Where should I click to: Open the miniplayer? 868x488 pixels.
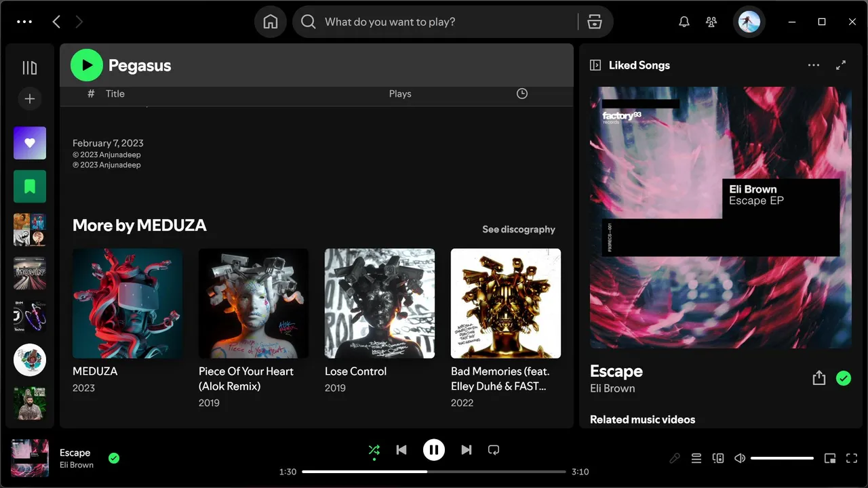(x=830, y=458)
